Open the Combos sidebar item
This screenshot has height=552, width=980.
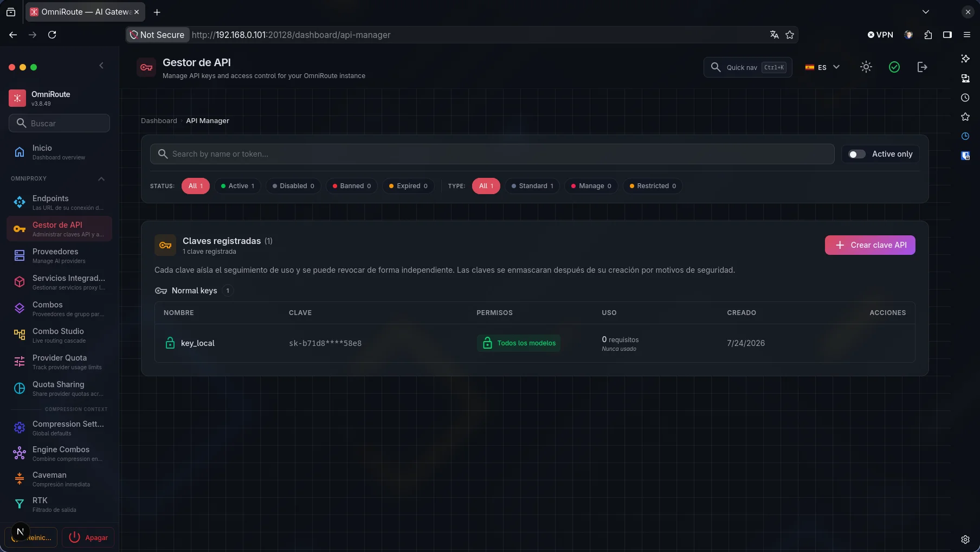pyautogui.click(x=59, y=309)
